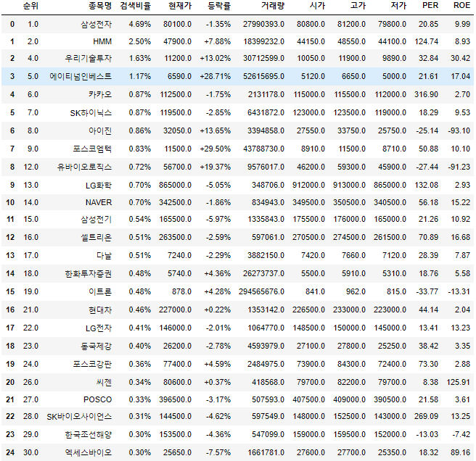This screenshot has width=476, height=461.
Task: Click the 125.91 ROE value
Action: coord(459,383)
